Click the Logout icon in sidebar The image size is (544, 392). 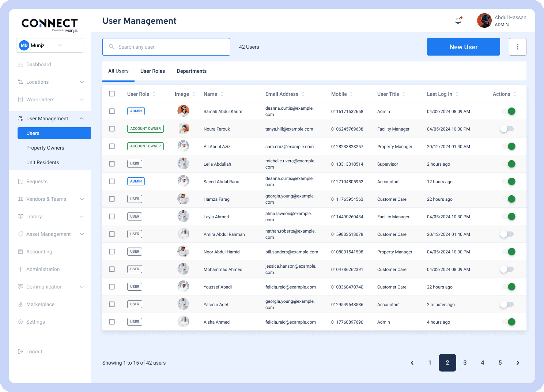pos(20,351)
